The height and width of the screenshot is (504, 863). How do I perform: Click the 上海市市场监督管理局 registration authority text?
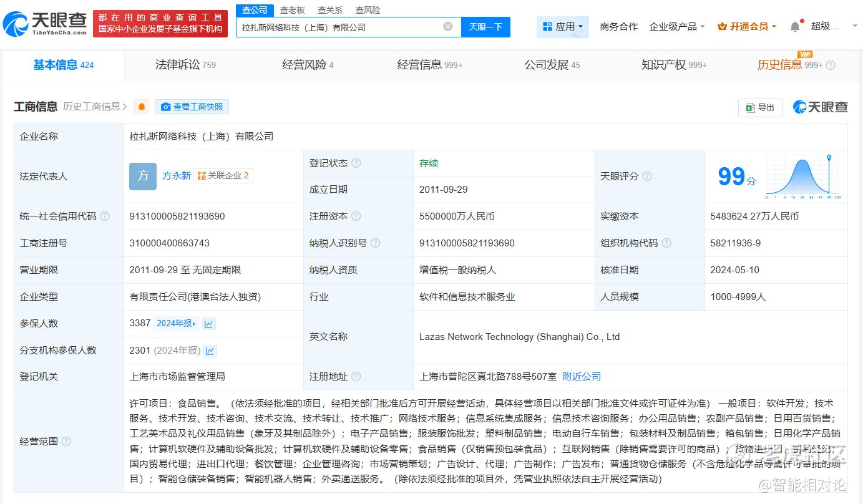177,377
